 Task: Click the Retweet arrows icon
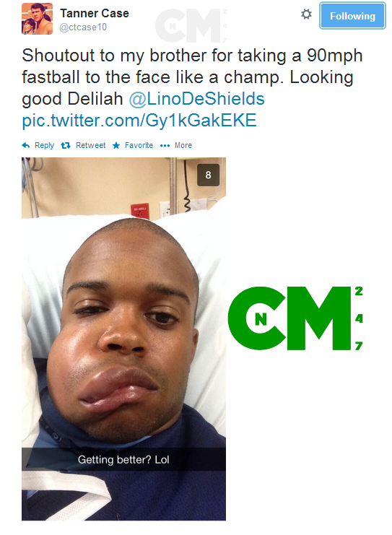click(66, 146)
